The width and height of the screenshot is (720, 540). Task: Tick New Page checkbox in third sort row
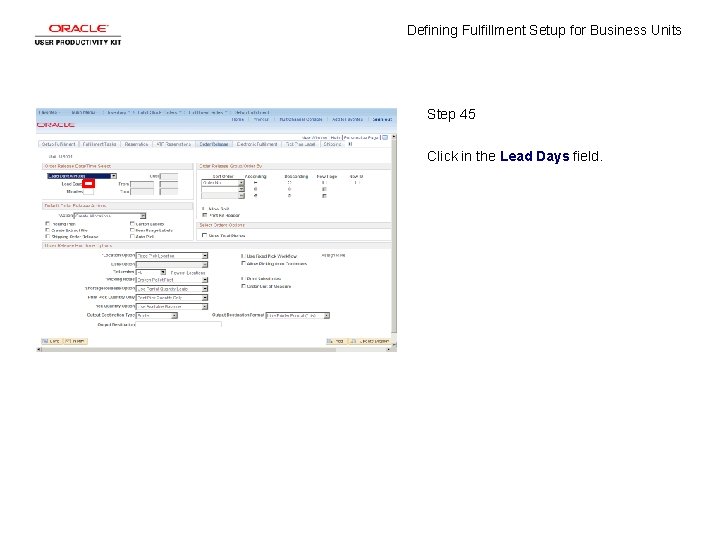point(324,196)
